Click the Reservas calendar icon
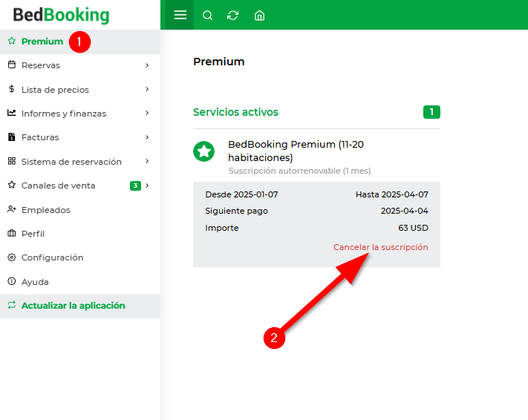 12,65
